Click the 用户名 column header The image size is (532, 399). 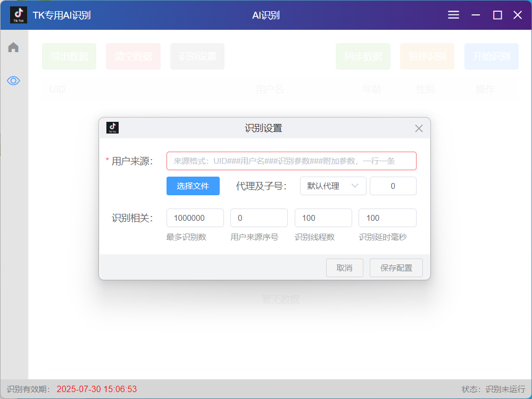(269, 89)
